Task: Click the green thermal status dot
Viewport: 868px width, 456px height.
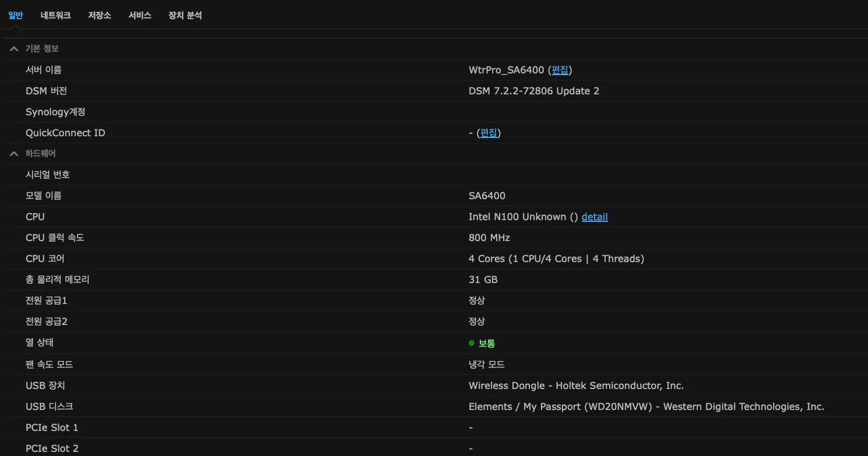Action: (472, 343)
